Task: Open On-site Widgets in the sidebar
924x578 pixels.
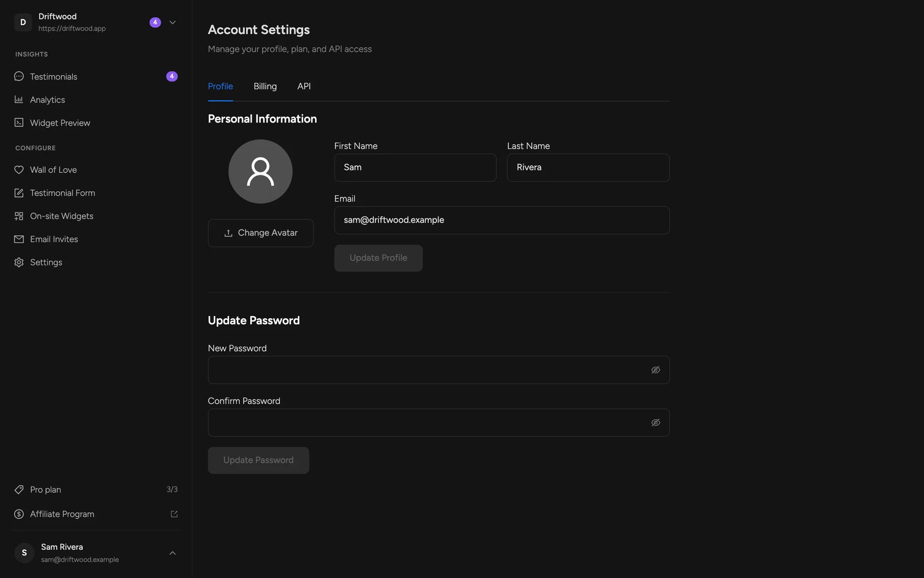Action: [96, 216]
